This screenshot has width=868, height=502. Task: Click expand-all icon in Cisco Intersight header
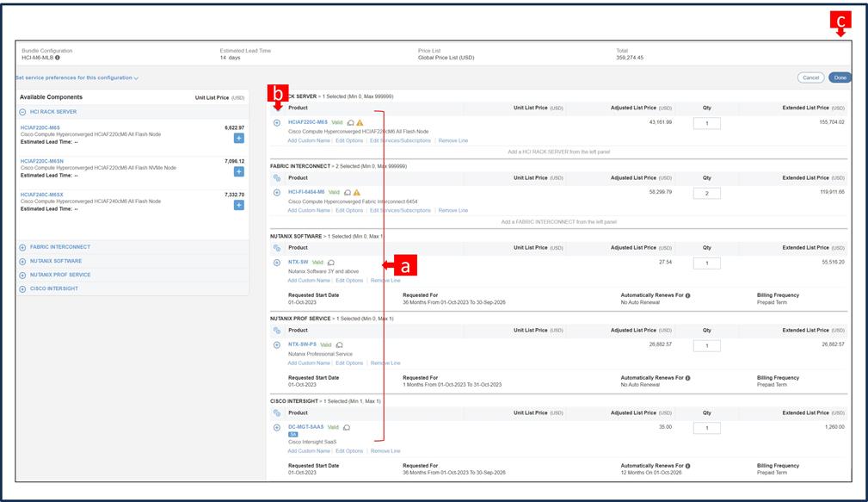click(277, 412)
